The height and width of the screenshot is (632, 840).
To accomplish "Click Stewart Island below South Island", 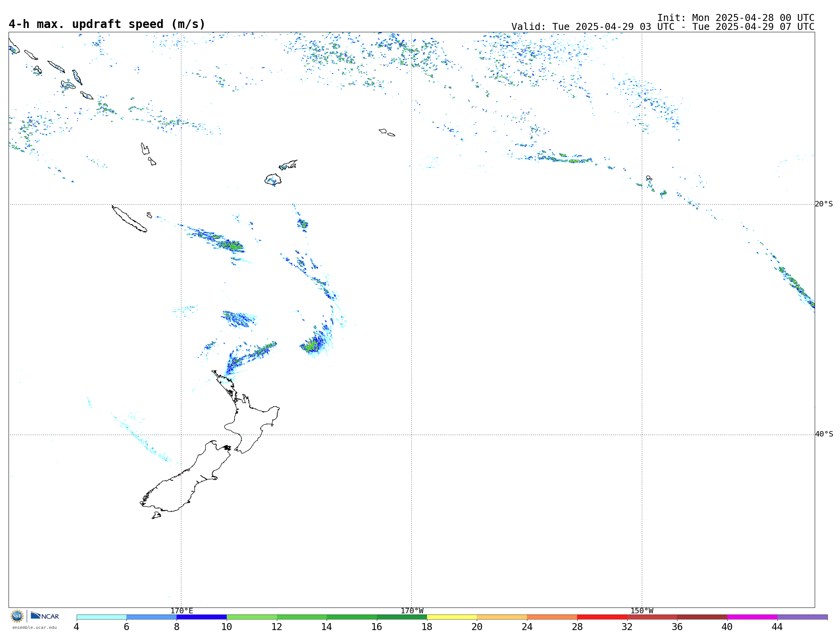I will [x=156, y=515].
